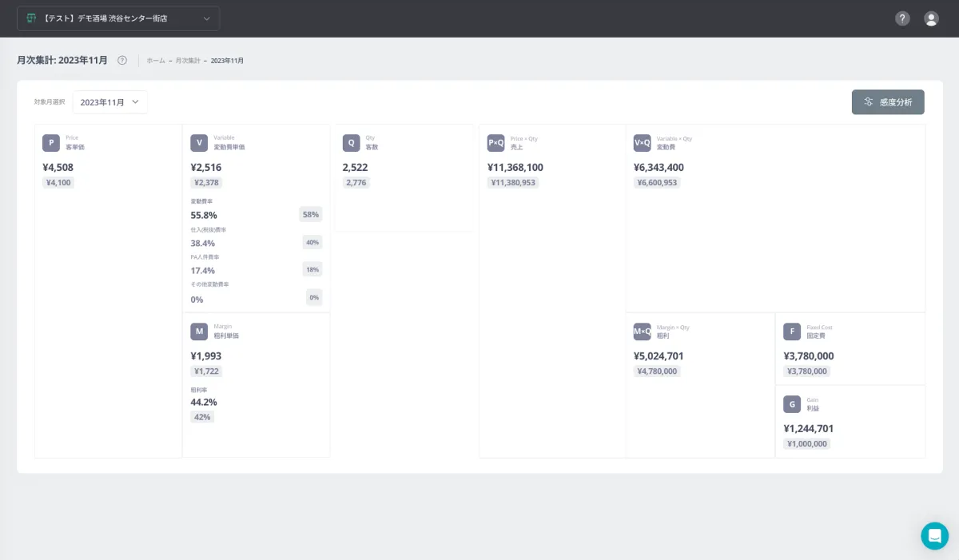Viewport: 959px width, 560px height.
Task: Click the help icon beside 月次集計 title
Action: click(122, 61)
